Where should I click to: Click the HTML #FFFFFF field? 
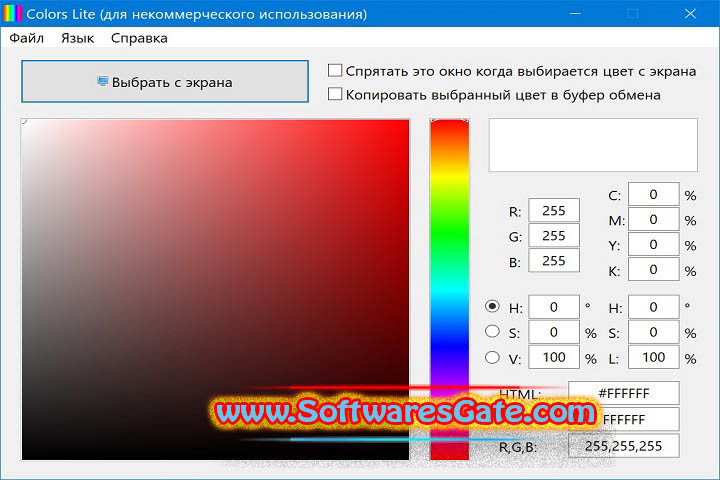pyautogui.click(x=624, y=393)
